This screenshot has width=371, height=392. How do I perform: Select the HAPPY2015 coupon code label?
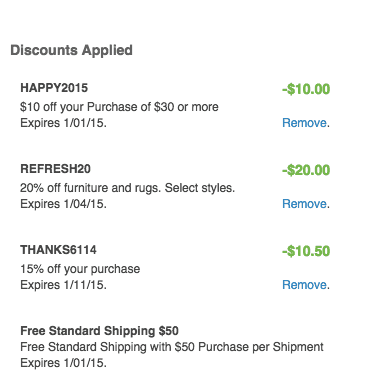point(54,88)
